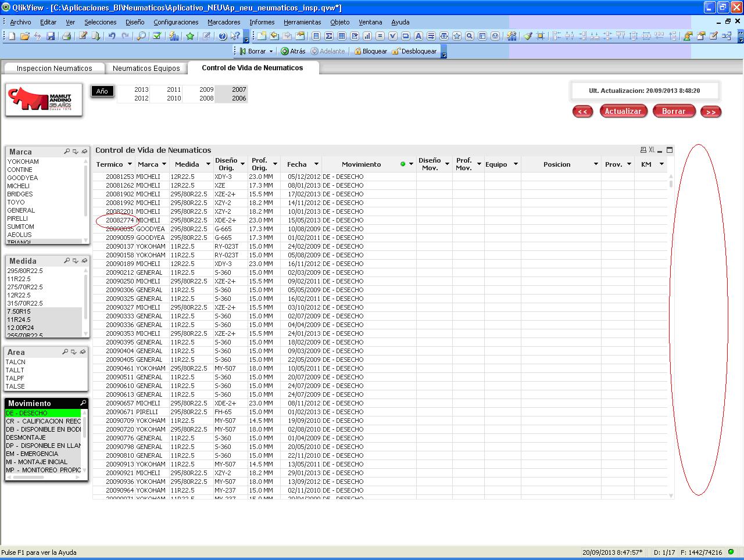Open Termico column dropdown arrow

coord(130,164)
